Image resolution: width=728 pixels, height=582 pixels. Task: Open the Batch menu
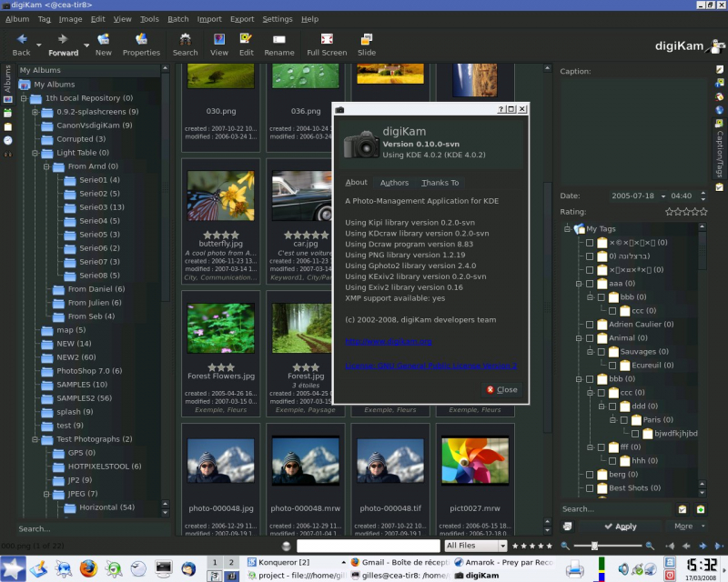(x=177, y=18)
